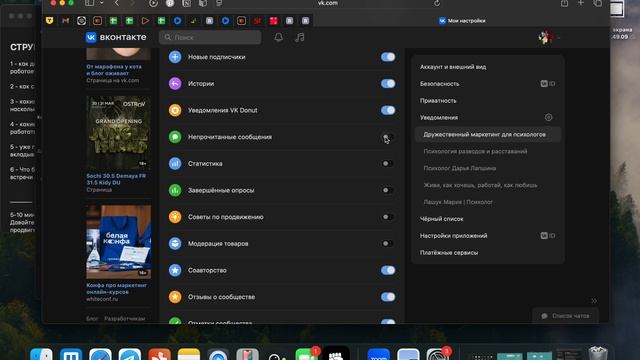This screenshot has width=640, height=360.
Task: Click the blue chart icon for Статистика
Action: (x=175, y=164)
